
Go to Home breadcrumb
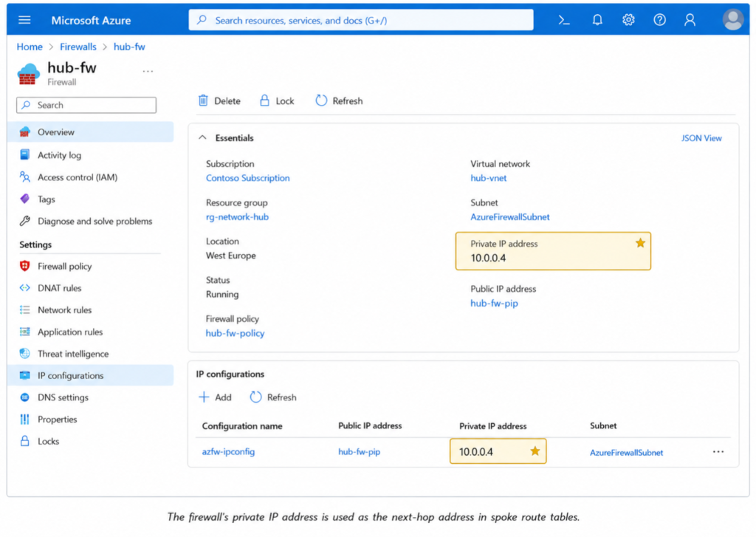click(x=30, y=47)
